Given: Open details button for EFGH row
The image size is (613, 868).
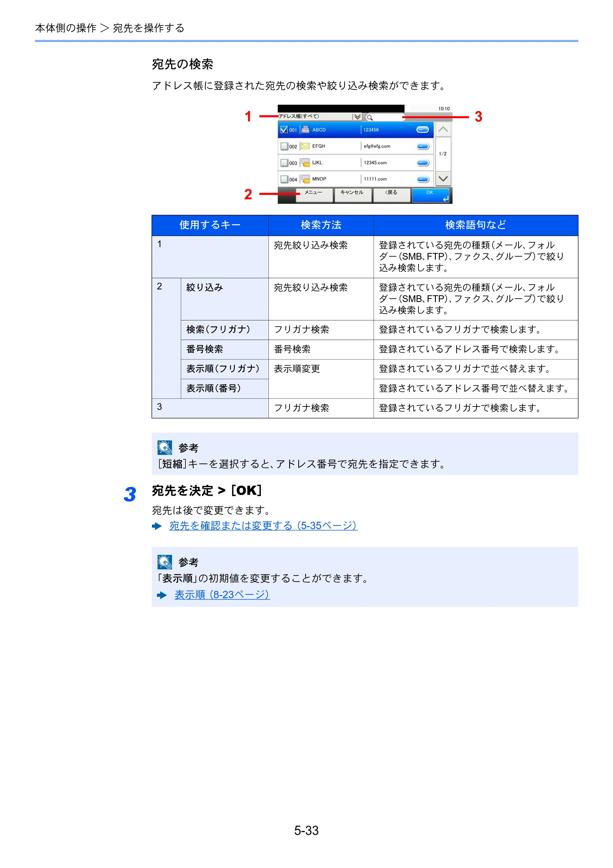Looking at the screenshot, I should click(x=423, y=146).
